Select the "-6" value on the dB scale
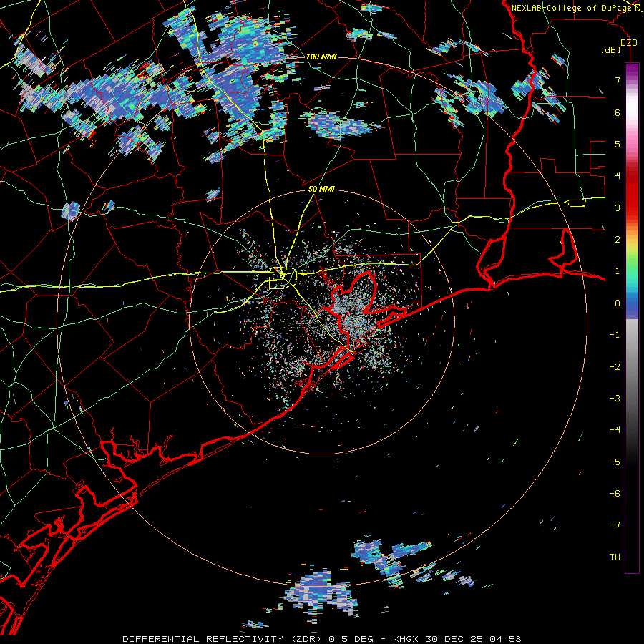 (x=615, y=494)
